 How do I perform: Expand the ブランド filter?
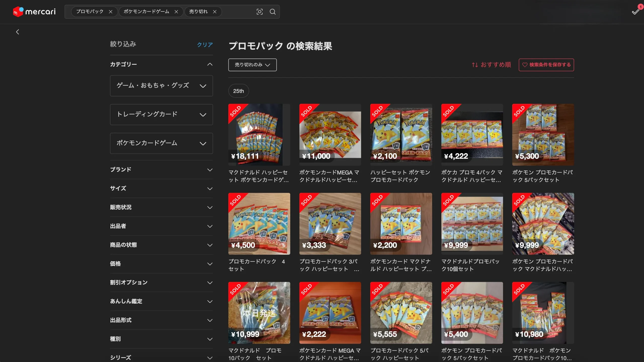[x=162, y=170]
